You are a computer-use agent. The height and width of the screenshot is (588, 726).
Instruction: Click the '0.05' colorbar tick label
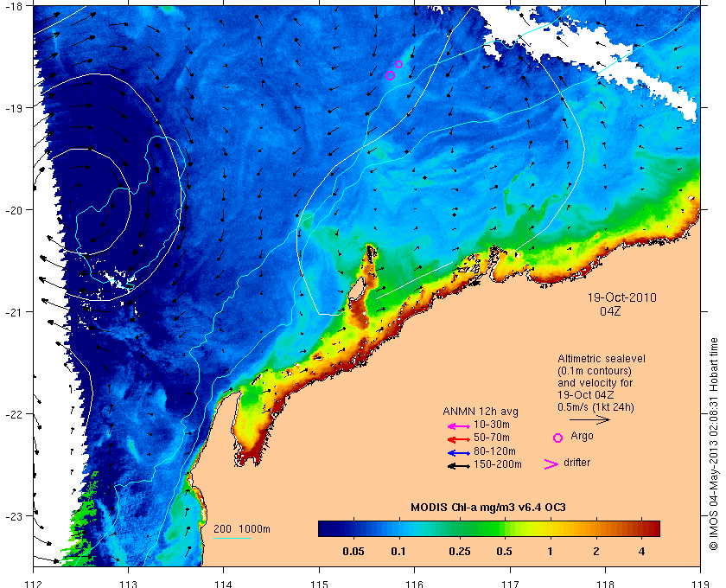point(353,552)
